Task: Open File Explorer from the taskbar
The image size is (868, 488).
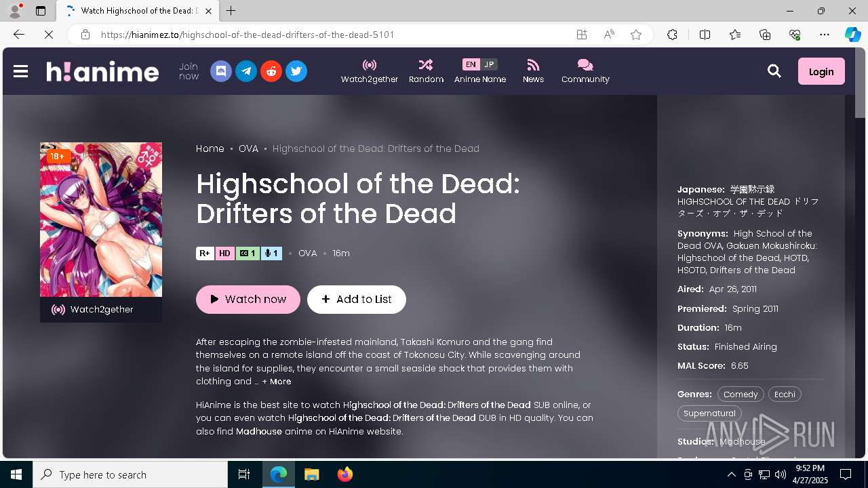Action: pos(311,474)
